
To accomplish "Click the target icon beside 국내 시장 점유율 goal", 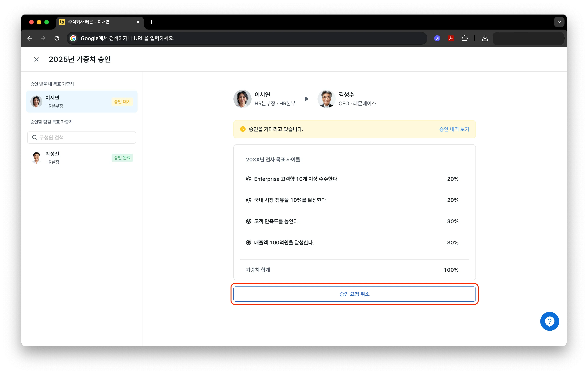I will pos(248,200).
